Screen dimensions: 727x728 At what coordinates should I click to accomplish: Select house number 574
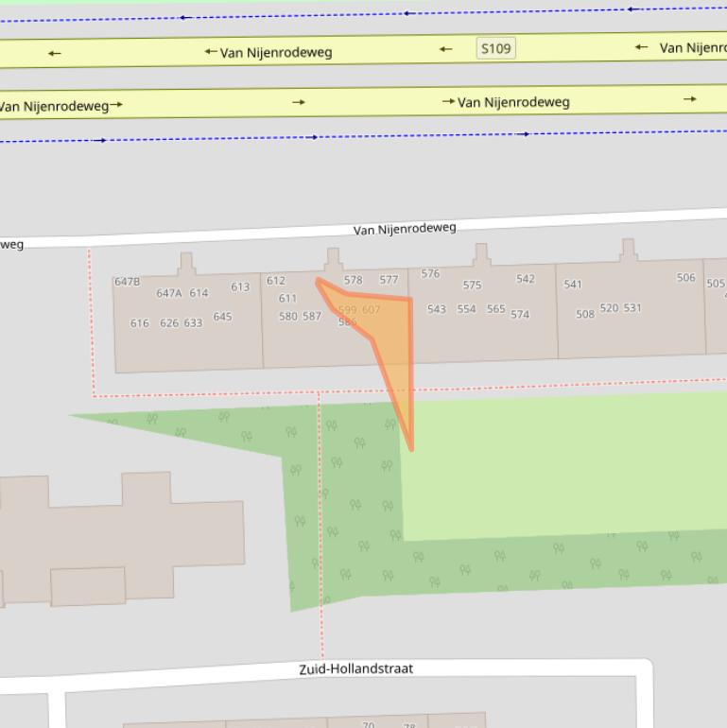[x=520, y=315]
